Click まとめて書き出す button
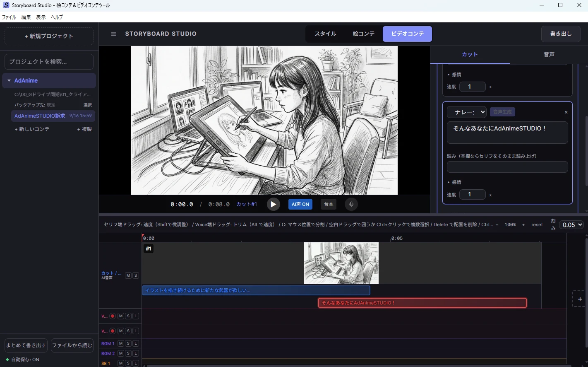The height and width of the screenshot is (367, 588). click(x=26, y=345)
